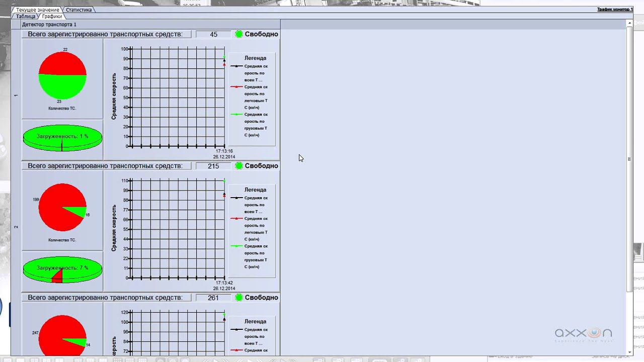Screen dimensions: 644x362
Task: Open the Трафик монитор 1 link
Action: 615,10
